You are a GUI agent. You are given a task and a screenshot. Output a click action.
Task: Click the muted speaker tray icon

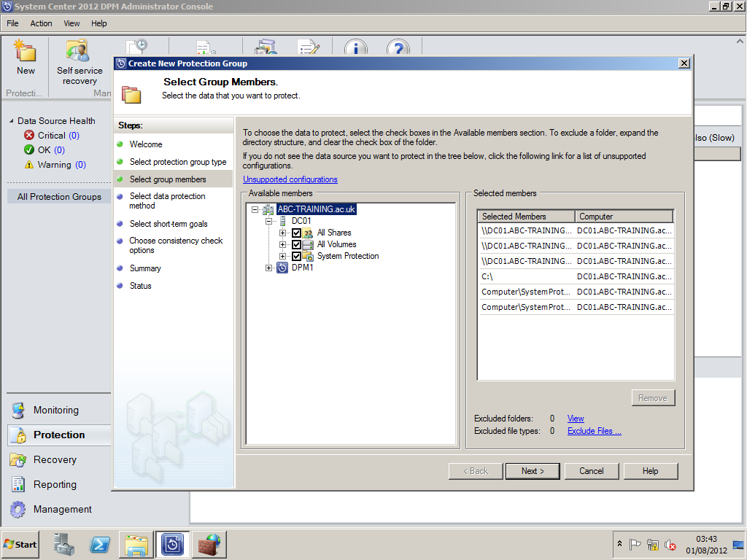pos(670,545)
